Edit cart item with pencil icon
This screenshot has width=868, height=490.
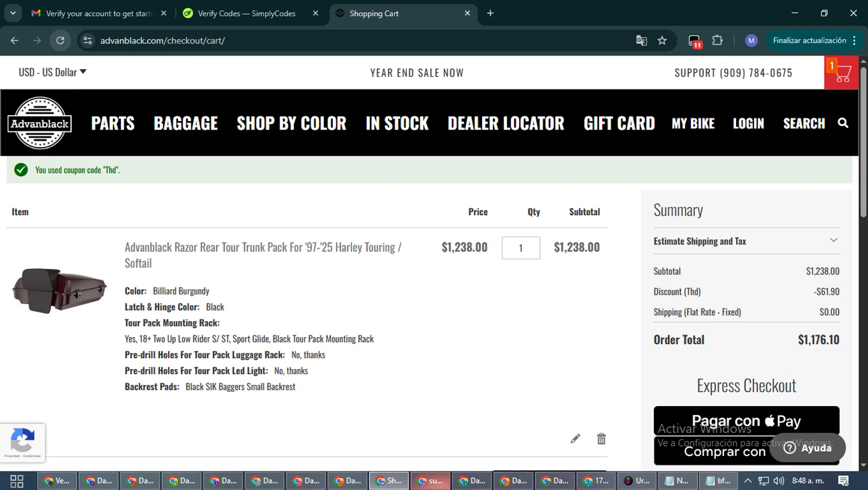click(575, 439)
